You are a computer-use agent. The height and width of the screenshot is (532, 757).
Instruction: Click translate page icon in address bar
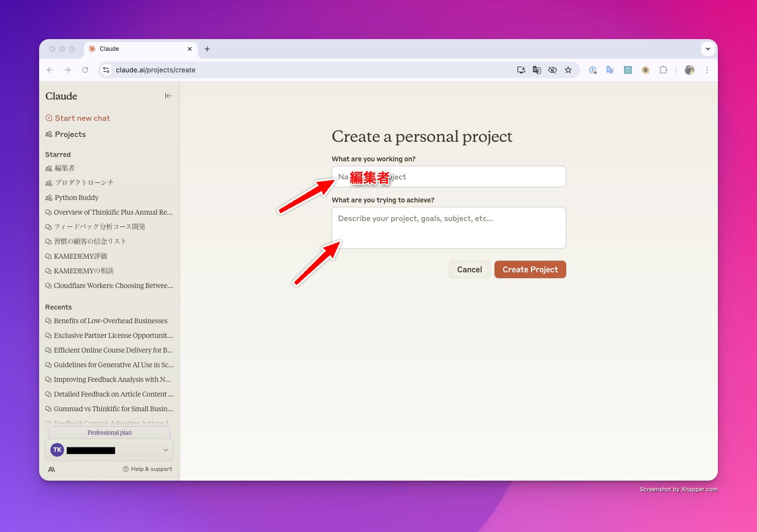537,70
